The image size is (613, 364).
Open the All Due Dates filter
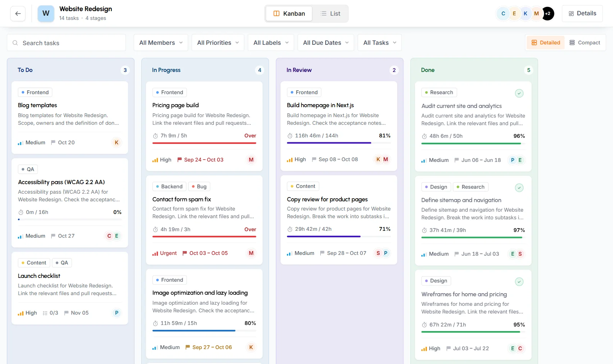coord(326,42)
